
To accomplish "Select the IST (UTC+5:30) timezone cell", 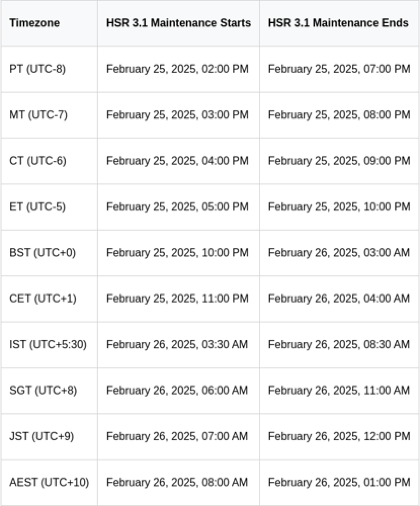I will point(48,344).
